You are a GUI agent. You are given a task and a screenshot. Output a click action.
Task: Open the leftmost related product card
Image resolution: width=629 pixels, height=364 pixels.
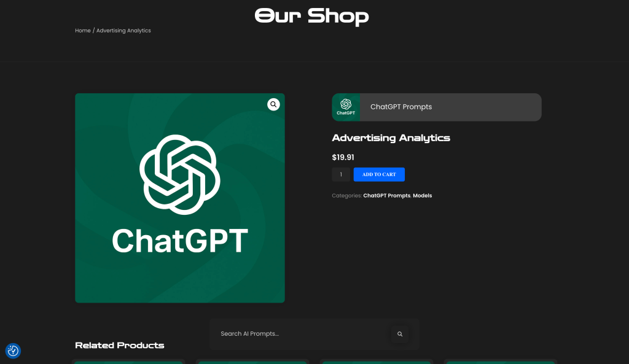coord(128,362)
